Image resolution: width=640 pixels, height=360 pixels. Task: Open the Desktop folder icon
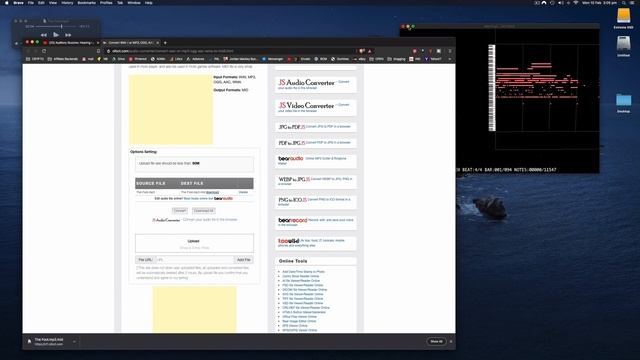point(623,103)
